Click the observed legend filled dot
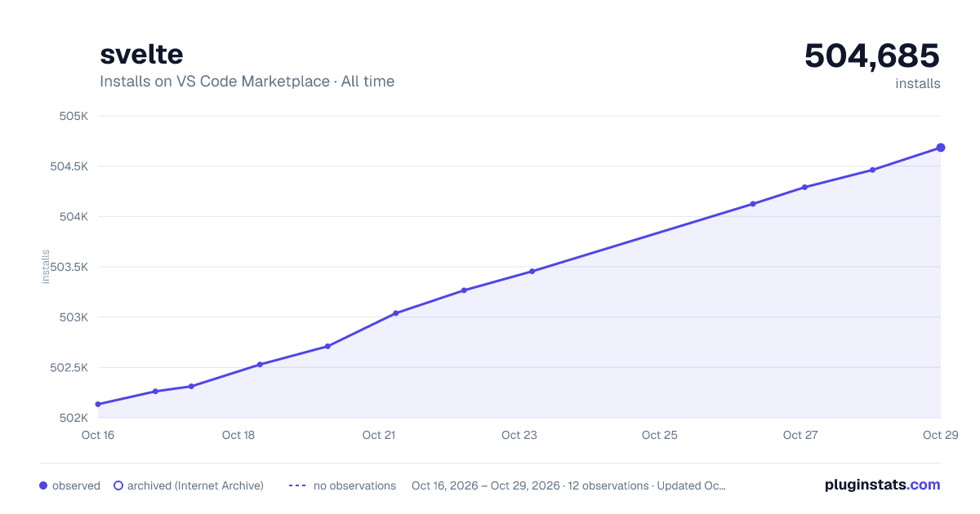 43,485
